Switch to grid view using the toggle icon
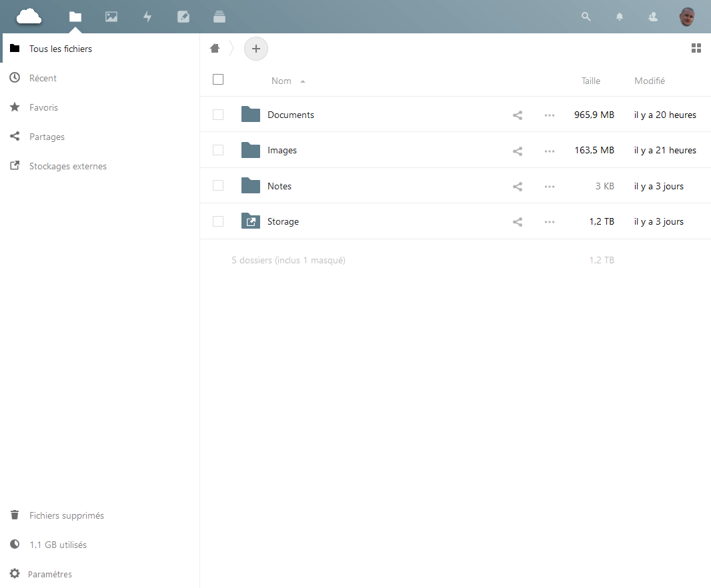The width and height of the screenshot is (711, 588). (x=696, y=48)
